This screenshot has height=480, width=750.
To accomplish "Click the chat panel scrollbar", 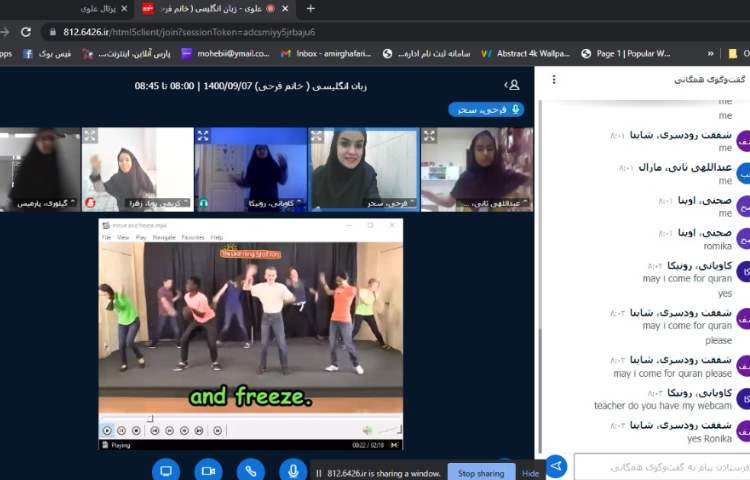I will click(x=541, y=390).
